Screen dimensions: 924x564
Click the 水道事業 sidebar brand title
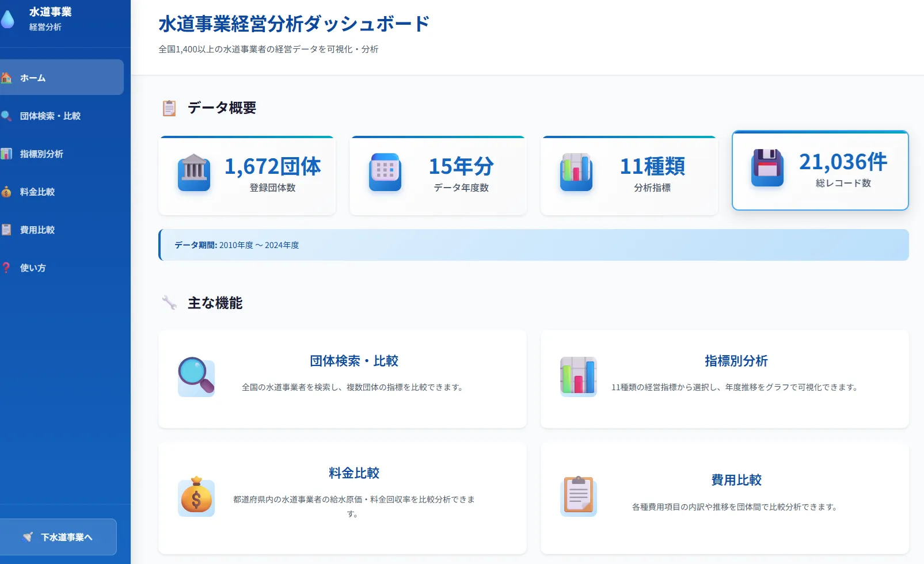(x=51, y=12)
